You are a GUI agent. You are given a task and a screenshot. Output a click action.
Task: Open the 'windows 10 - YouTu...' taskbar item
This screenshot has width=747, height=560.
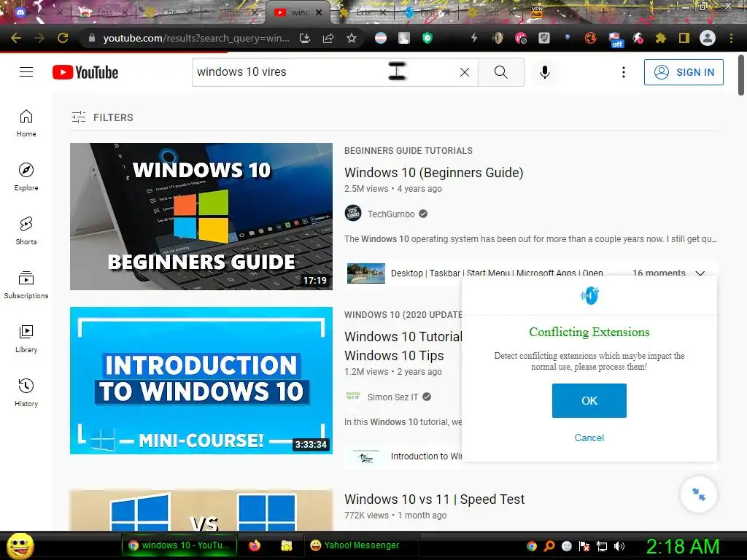[179, 545]
